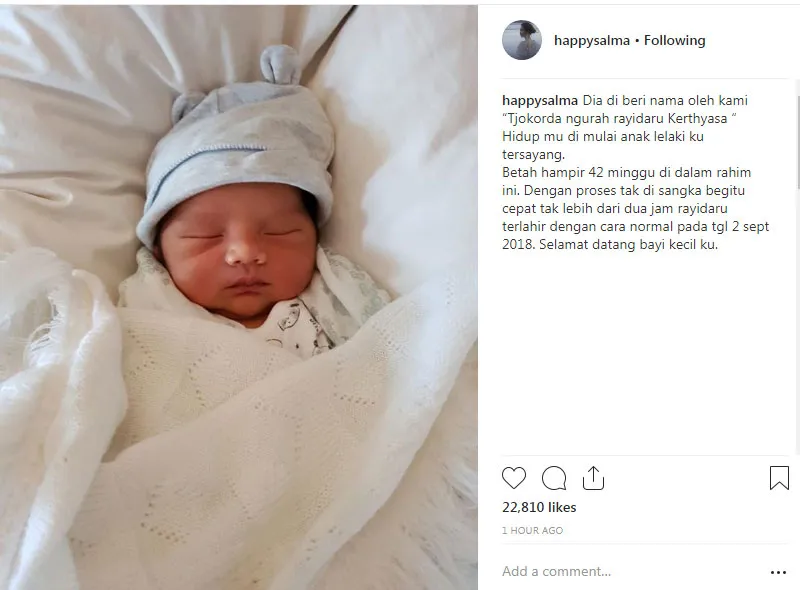This screenshot has width=800, height=590.
Task: Click the share arrow icon
Action: (593, 478)
